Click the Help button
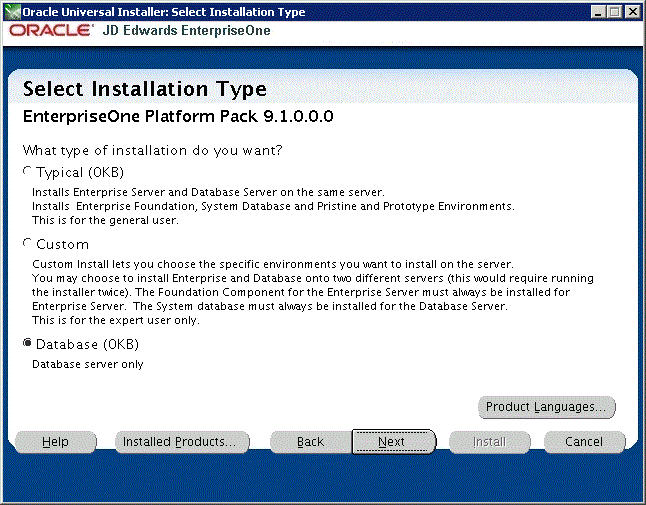646x505 pixels. tap(56, 442)
